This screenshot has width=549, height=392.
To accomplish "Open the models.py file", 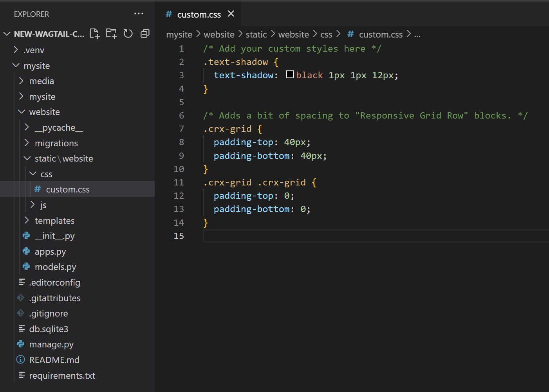I will tap(55, 267).
